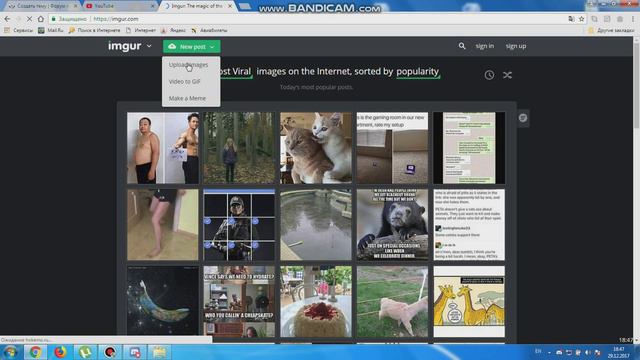Click the browser home icon
Viewport: 640px width, 360px height.
point(40,19)
